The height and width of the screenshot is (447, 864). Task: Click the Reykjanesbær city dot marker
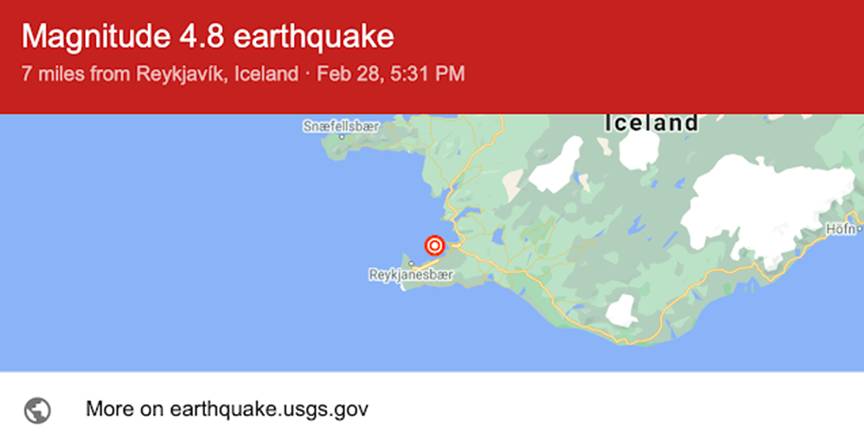pyautogui.click(x=411, y=263)
